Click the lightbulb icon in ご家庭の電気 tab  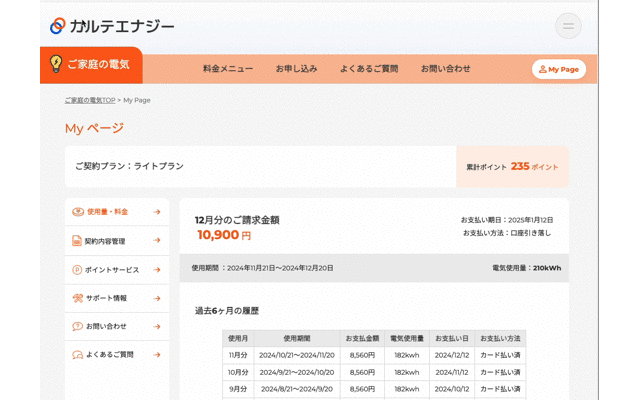(x=56, y=64)
